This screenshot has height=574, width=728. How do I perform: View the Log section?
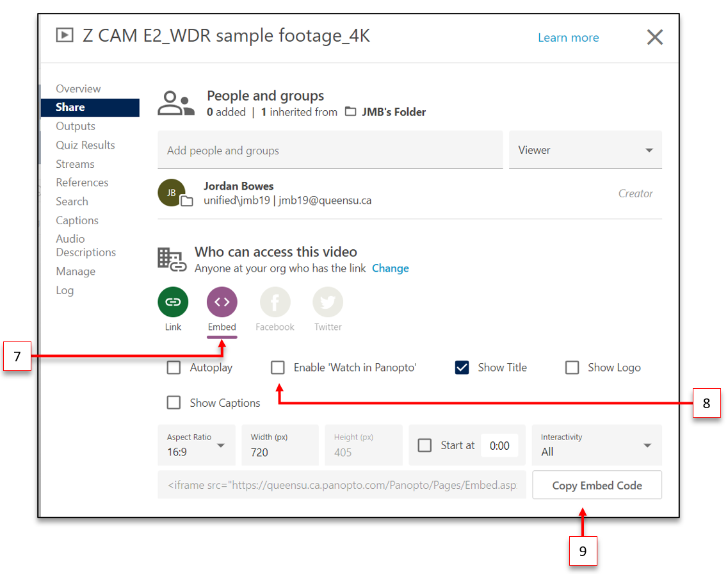(65, 291)
